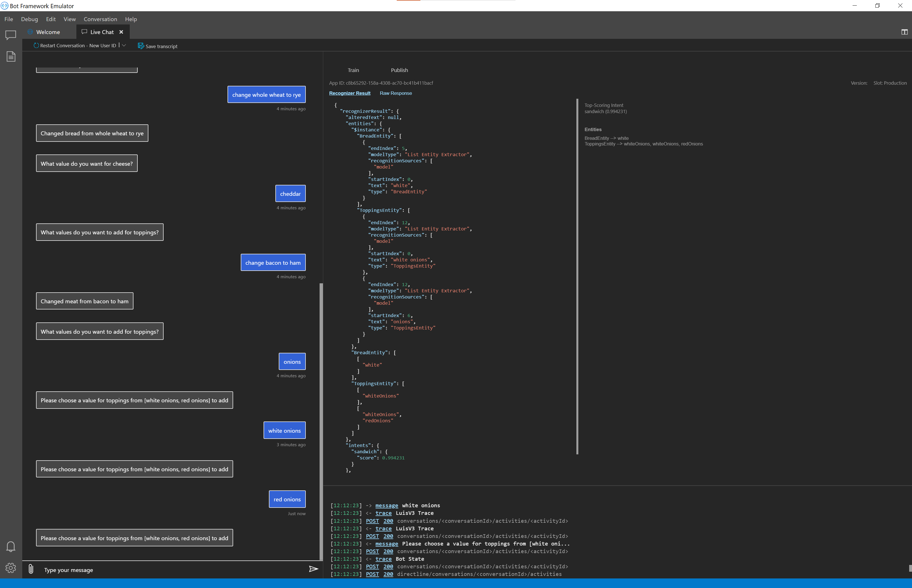
Task: Send the message with the arrow icon
Action: [313, 569]
